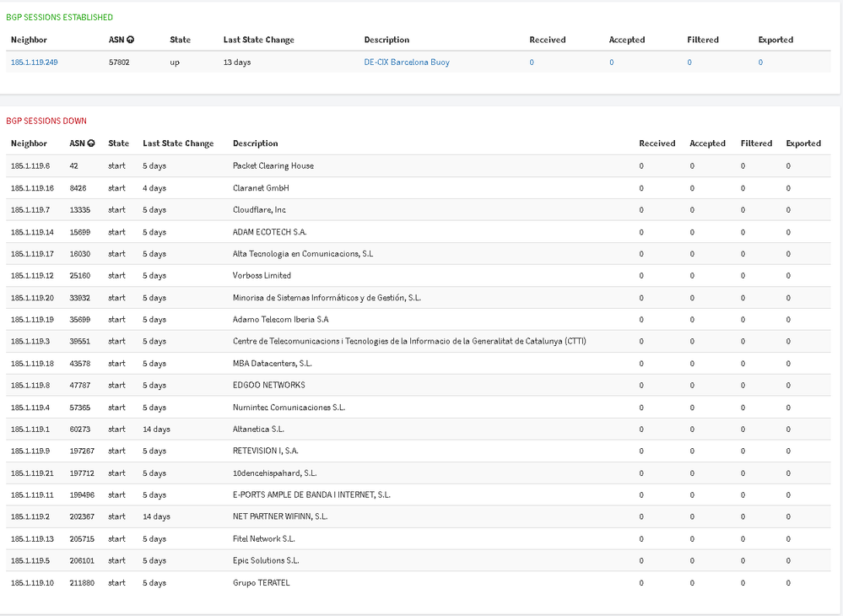The width and height of the screenshot is (843, 616).
Task: Open Filtered count link in DE-CIX row
Action: 689,62
